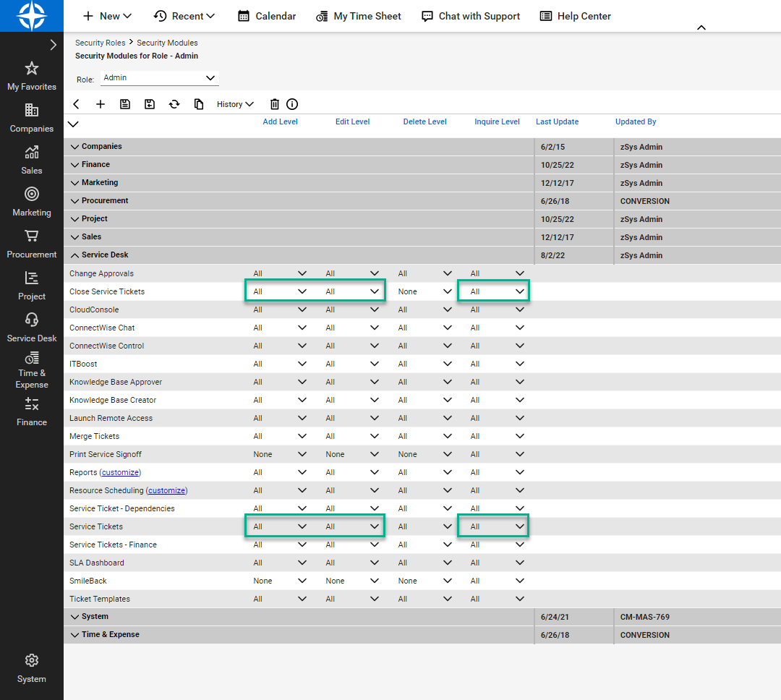Open My Time Sheet from the top bar
This screenshot has height=700, width=781.
point(359,16)
